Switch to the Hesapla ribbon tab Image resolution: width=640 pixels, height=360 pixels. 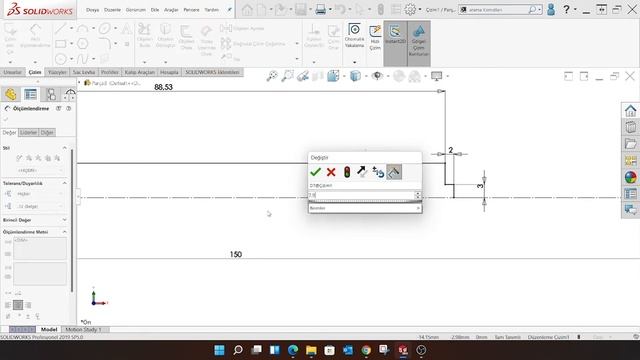169,72
